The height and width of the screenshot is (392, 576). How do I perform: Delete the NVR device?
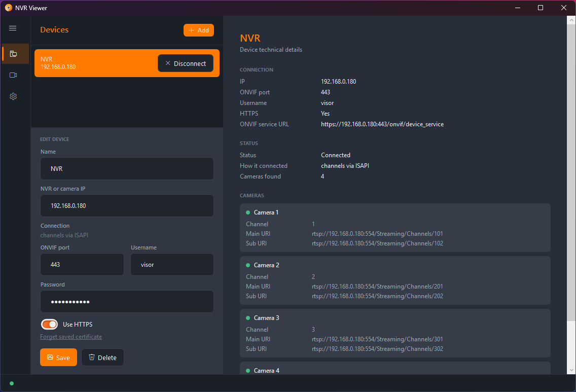(x=102, y=358)
